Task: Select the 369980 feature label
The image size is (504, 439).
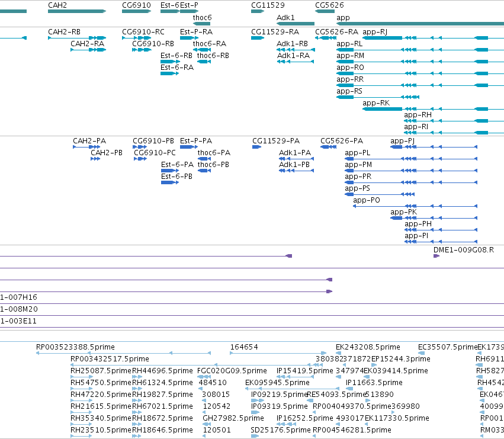Action: pyautogui.click(x=405, y=406)
